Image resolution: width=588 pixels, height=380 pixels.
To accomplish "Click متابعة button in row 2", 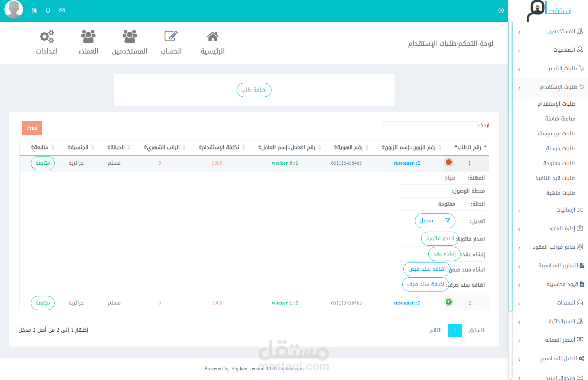I will pos(43,303).
